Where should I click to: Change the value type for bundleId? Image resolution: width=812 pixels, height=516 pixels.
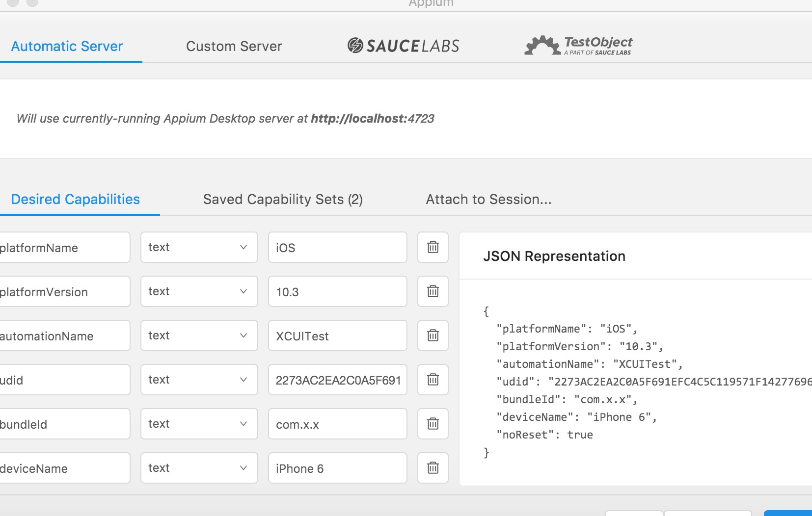coord(199,424)
